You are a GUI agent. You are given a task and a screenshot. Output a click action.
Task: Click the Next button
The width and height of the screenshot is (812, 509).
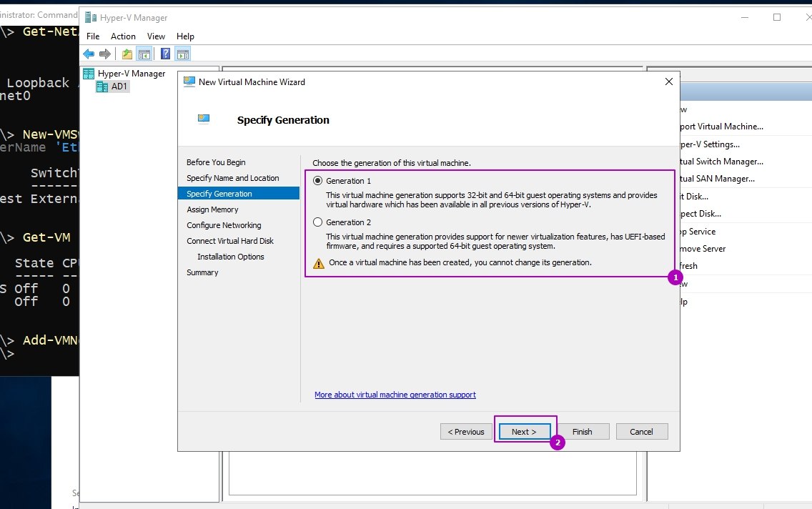click(525, 431)
